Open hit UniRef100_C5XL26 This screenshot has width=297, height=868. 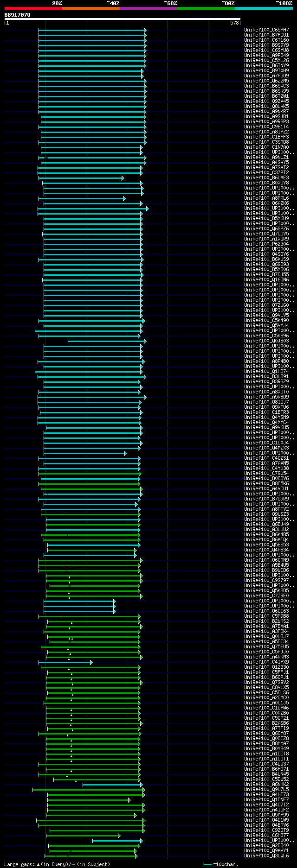tap(266, 61)
